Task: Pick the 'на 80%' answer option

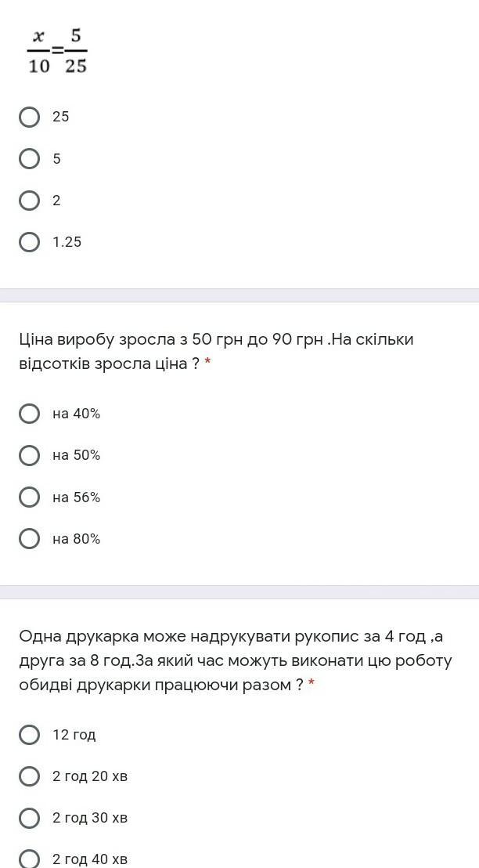Action: point(29,539)
